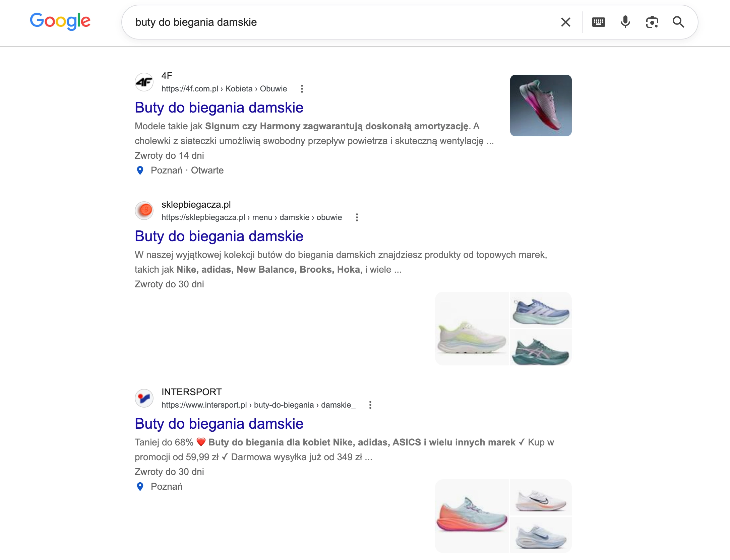Click the 4F site name text
730x560 pixels.
167,76
